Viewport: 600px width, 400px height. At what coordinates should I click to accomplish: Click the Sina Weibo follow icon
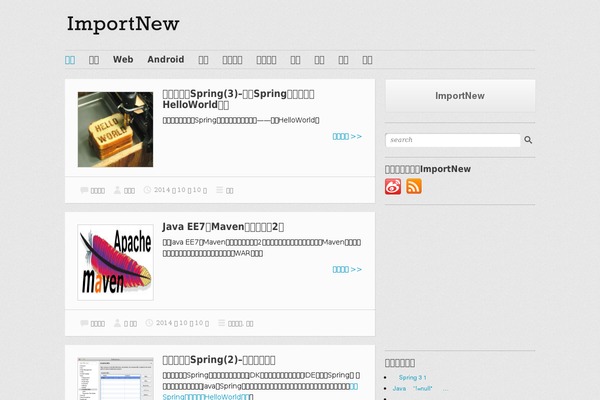click(393, 186)
